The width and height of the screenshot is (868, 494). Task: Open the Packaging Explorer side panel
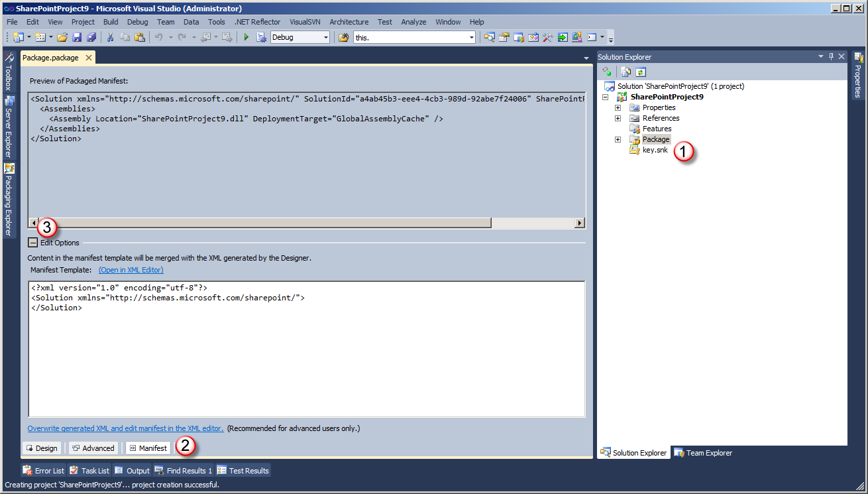click(x=9, y=200)
